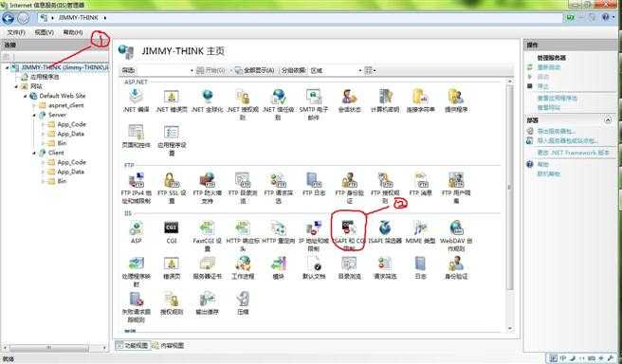
Task: Click 导出服务器包 link
Action: click(557, 131)
